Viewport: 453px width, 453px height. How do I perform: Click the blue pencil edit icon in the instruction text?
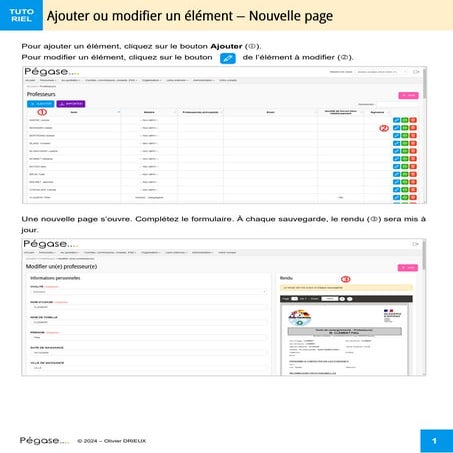pyautogui.click(x=228, y=58)
